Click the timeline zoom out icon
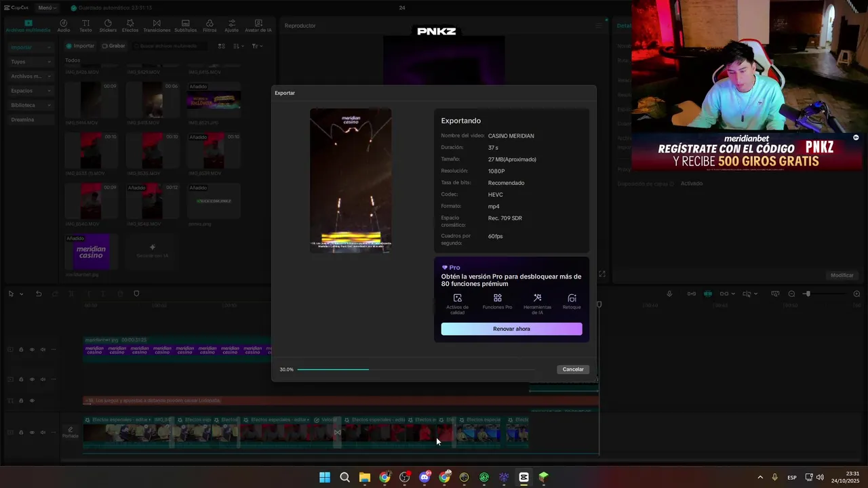 pyautogui.click(x=791, y=294)
